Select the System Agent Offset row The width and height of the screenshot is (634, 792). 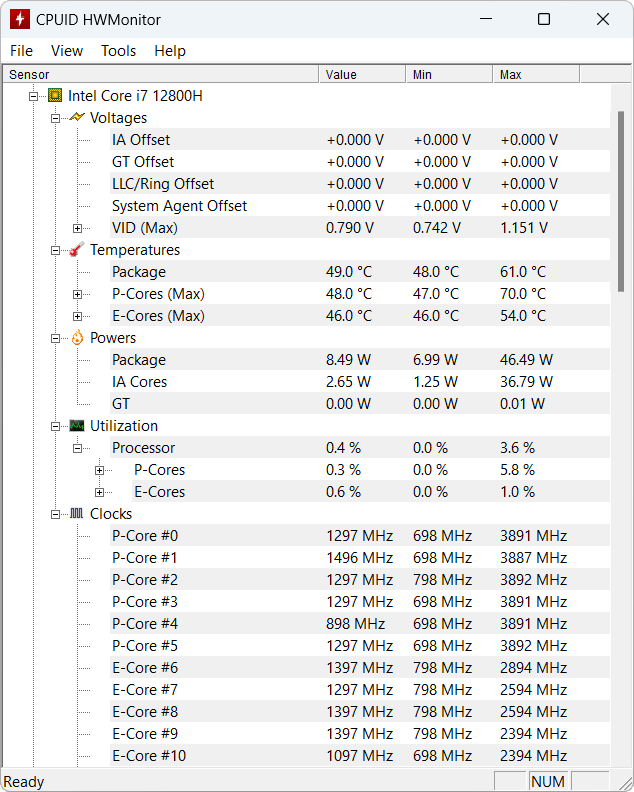tap(360, 206)
